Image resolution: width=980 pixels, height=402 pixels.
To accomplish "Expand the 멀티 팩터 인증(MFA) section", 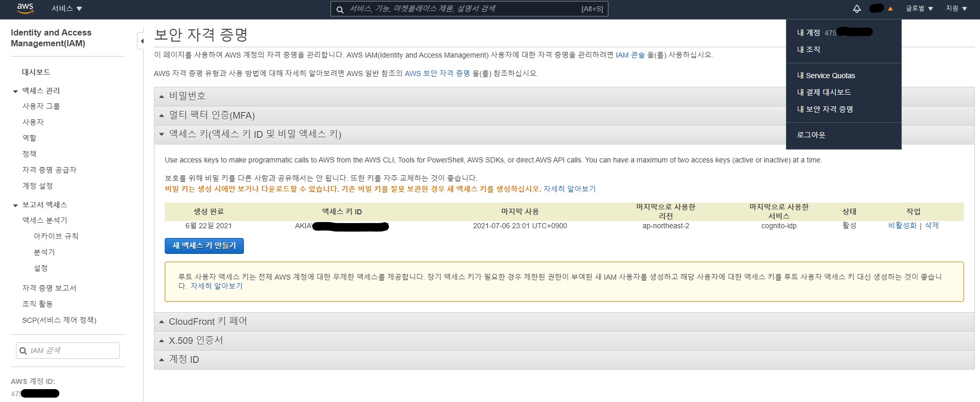I will click(564, 115).
